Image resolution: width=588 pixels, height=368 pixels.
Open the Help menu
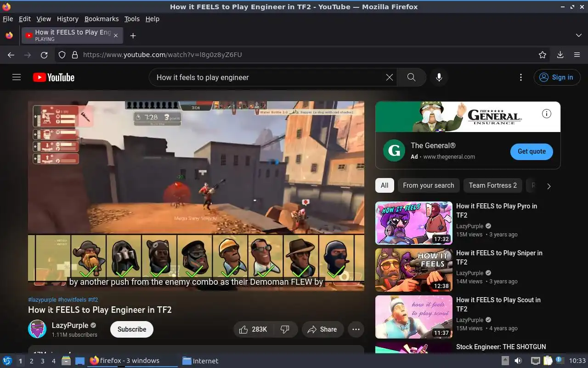pos(153,19)
